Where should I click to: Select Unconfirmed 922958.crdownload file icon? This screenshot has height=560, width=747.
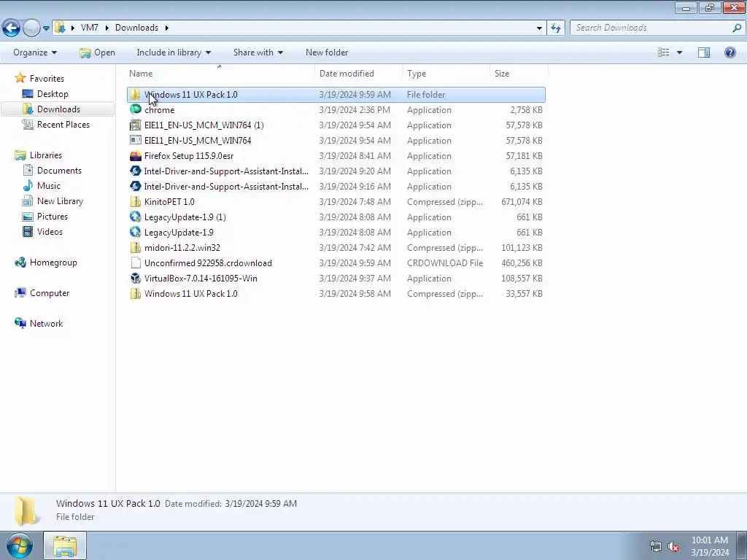coord(135,262)
